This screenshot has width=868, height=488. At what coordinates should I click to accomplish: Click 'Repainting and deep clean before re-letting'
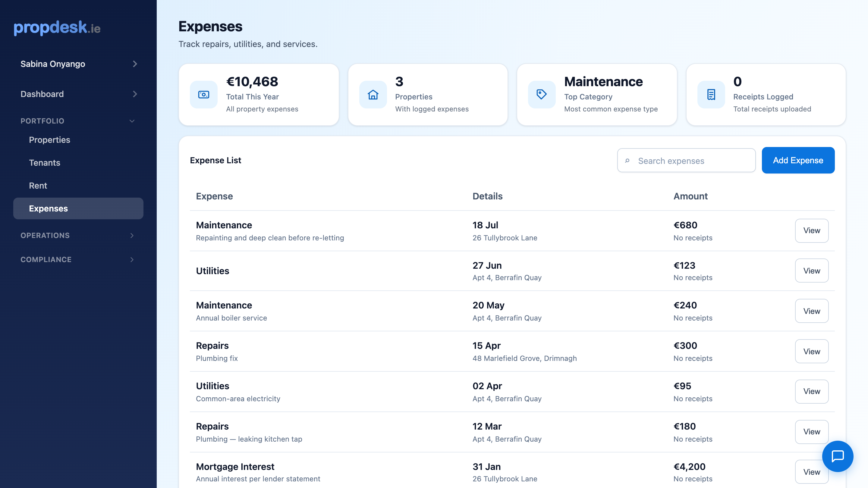[270, 238]
